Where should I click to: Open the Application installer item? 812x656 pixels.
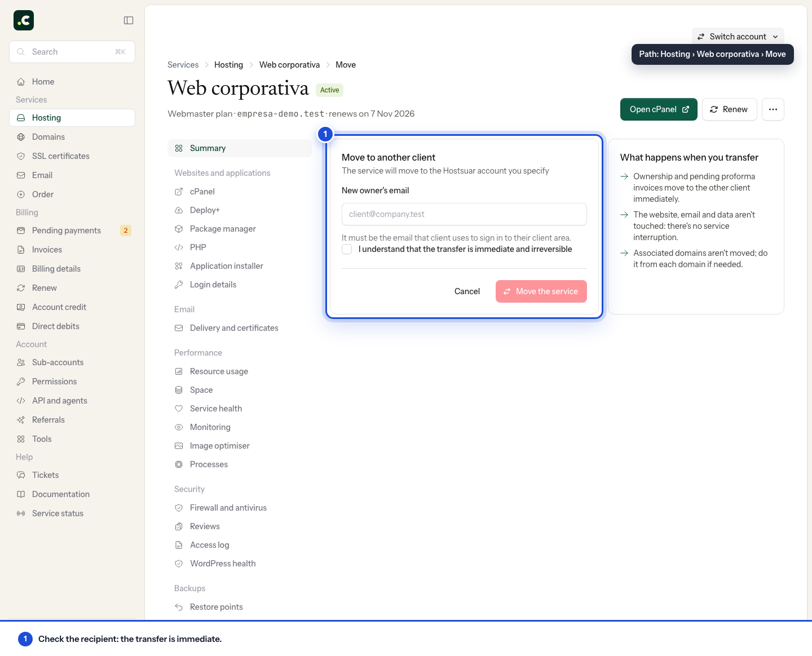click(240, 266)
